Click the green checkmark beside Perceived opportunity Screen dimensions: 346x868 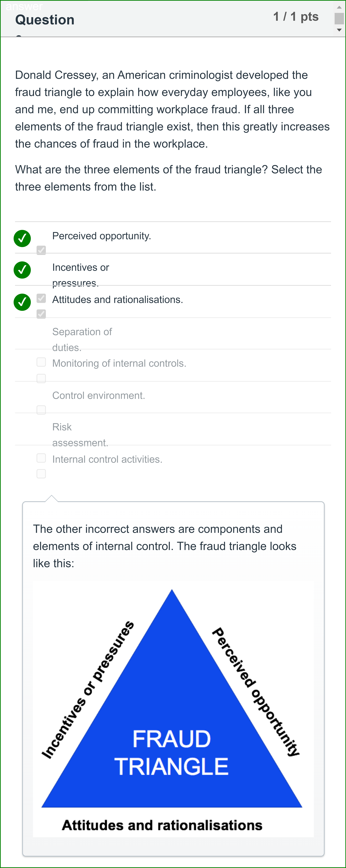tap(22, 238)
